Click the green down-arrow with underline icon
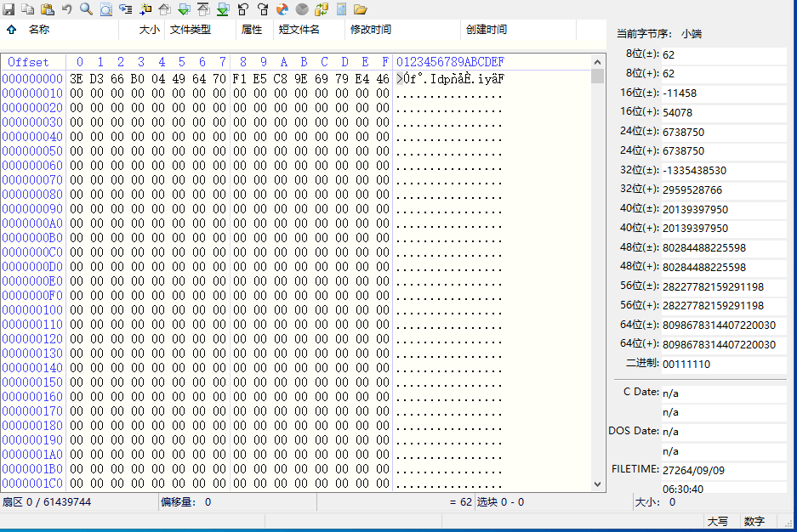This screenshot has height=532, width=797. 223,9
